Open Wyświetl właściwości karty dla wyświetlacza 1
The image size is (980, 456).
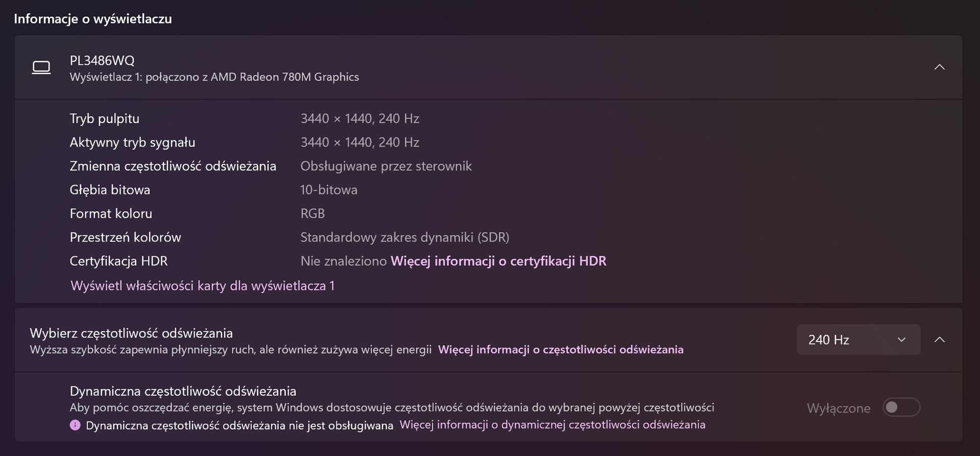pos(203,285)
